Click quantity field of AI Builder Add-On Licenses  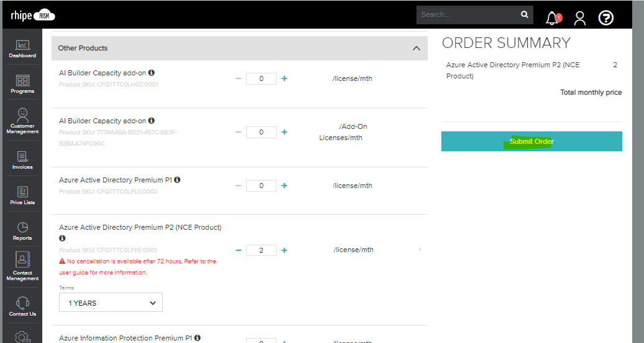coord(261,132)
